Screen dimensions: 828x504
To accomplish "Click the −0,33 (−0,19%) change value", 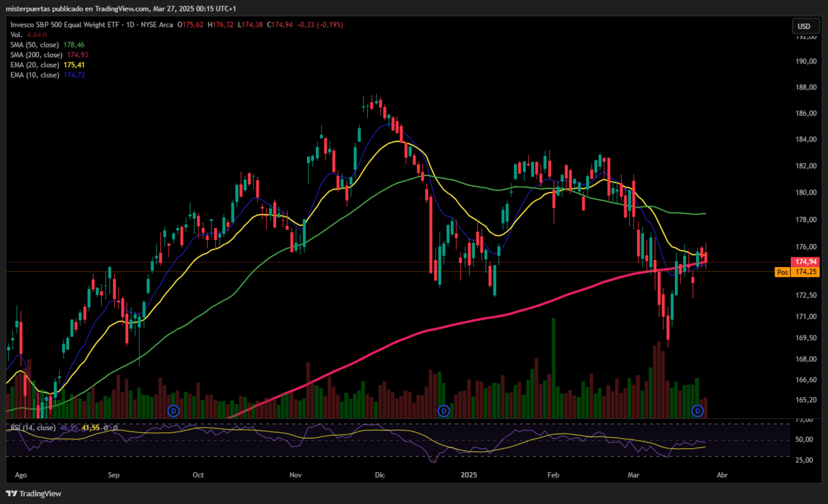I will (320, 24).
